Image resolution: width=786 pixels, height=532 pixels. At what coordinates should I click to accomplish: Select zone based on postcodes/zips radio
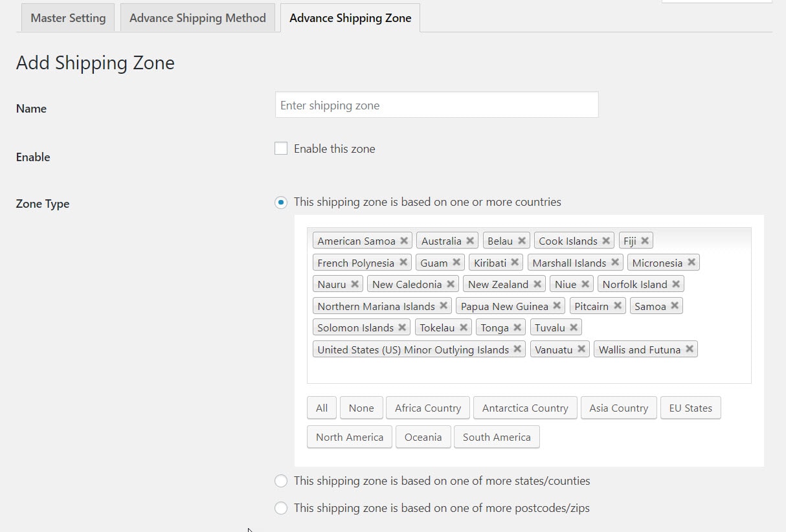pyautogui.click(x=281, y=508)
